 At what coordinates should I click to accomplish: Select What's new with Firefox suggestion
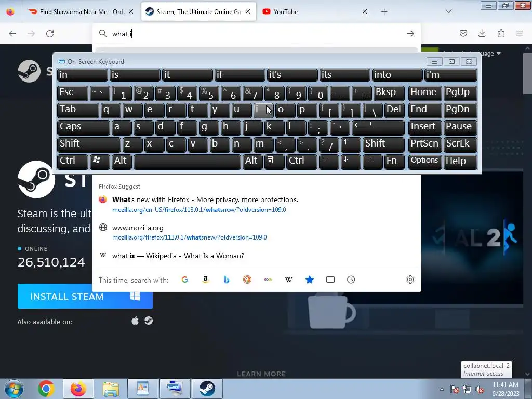point(257,205)
